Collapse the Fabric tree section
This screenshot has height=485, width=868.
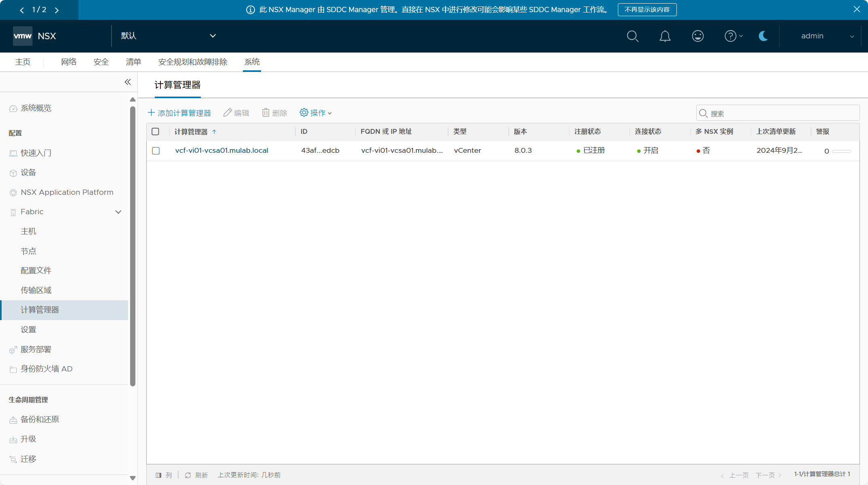click(118, 212)
